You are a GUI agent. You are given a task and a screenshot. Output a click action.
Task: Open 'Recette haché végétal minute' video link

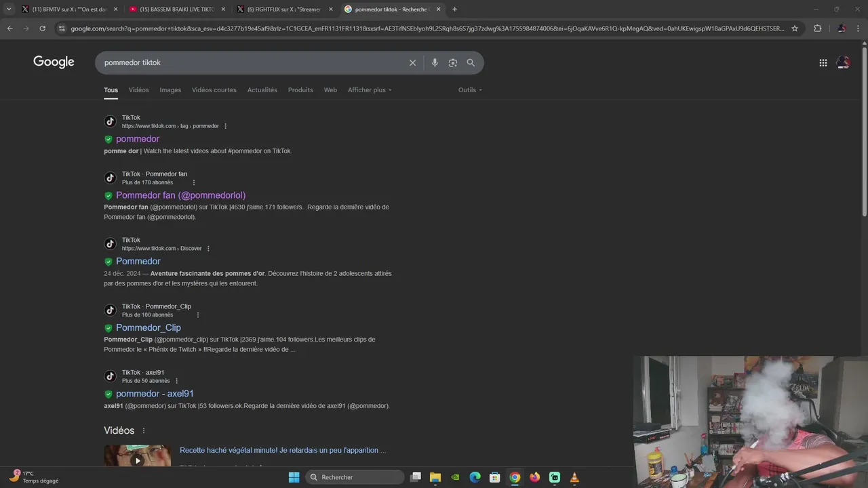click(283, 450)
